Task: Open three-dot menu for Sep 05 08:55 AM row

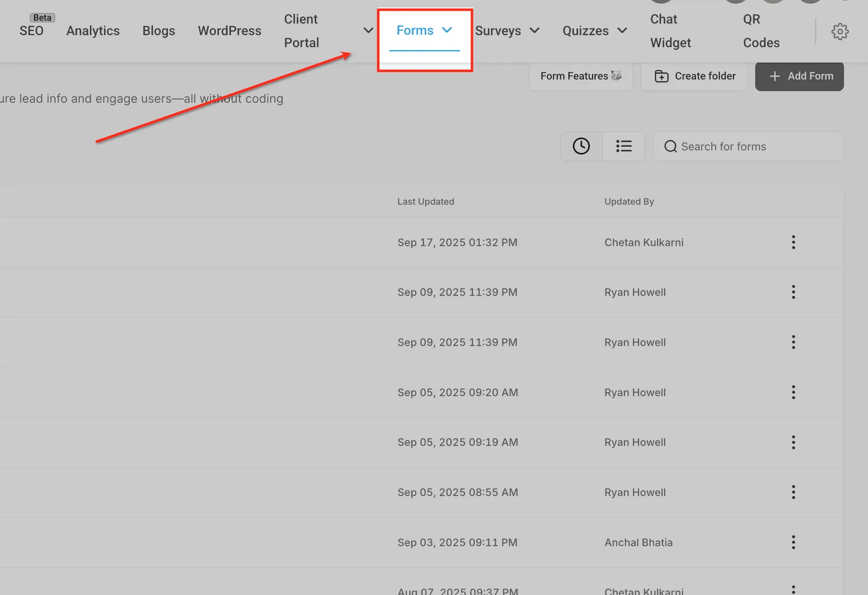Action: coord(793,492)
